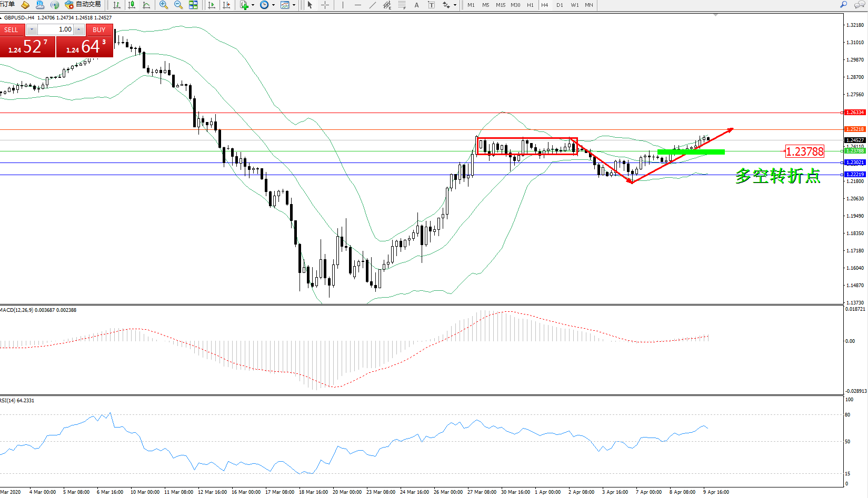Image resolution: width=868 pixels, height=498 pixels.
Task: Open the search magnifier at top right
Action: click(844, 5)
